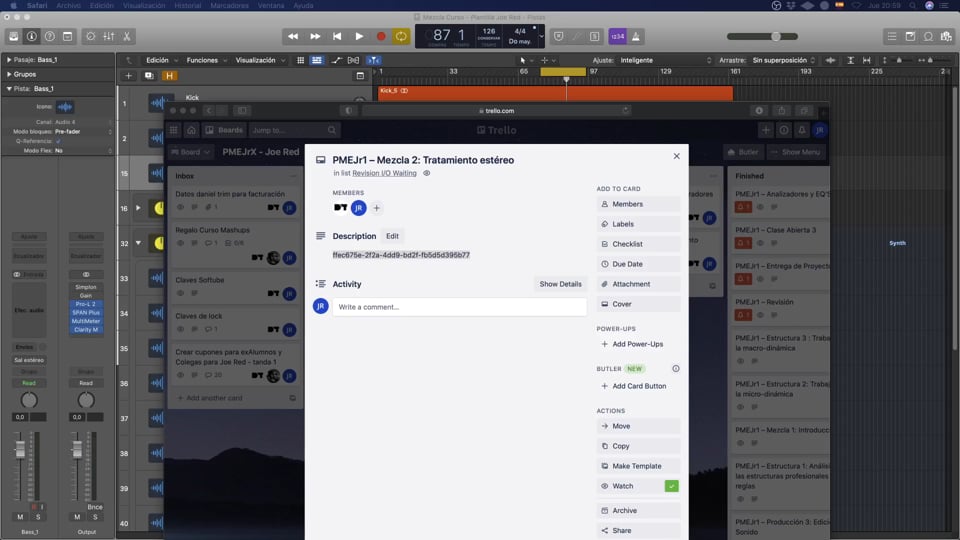The width and height of the screenshot is (960, 540).
Task: Toggle the purple 1234 count-in button
Action: click(617, 36)
